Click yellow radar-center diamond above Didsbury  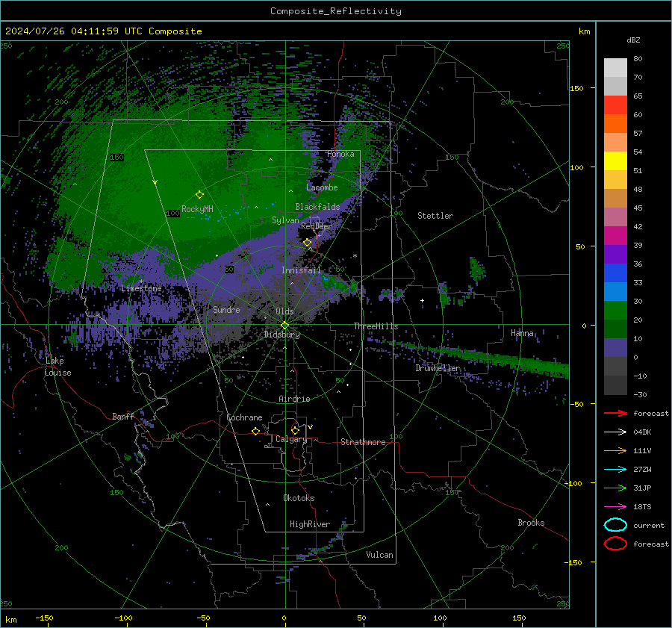click(x=284, y=326)
